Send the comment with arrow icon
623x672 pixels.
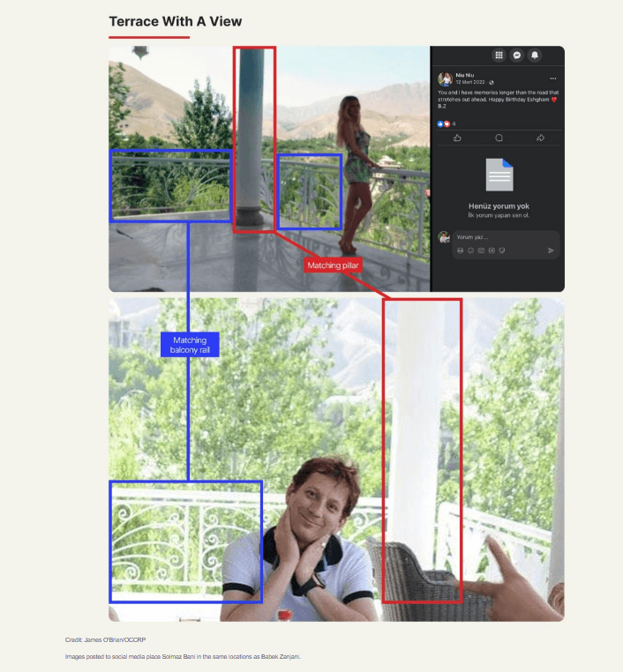[x=551, y=250]
